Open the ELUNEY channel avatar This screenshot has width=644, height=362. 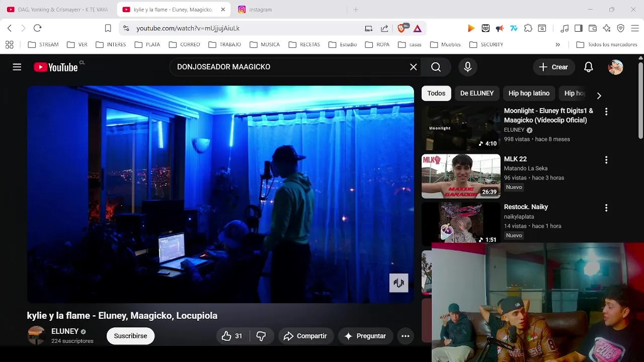[36, 335]
